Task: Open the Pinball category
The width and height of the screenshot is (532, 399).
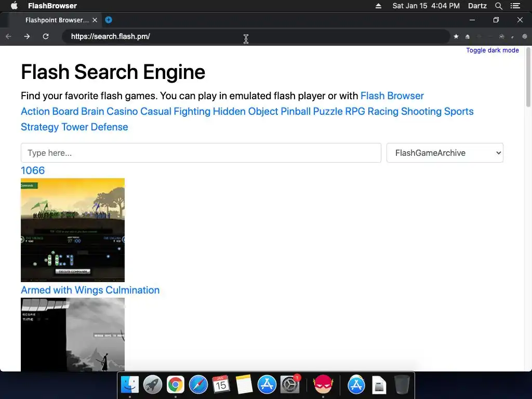Action: 296,111
